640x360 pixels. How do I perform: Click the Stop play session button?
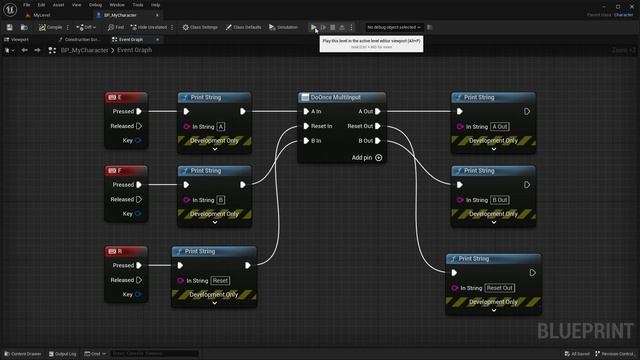point(333,27)
